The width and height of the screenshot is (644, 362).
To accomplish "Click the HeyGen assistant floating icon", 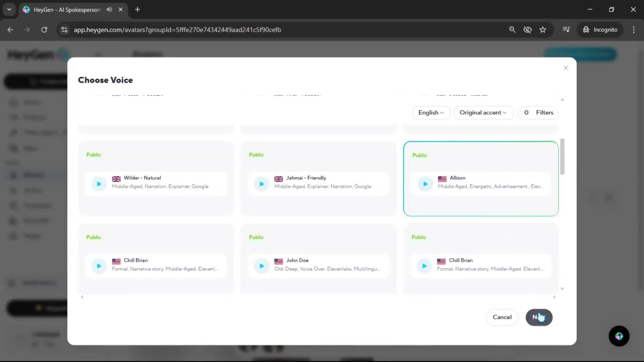I will pos(619,336).
